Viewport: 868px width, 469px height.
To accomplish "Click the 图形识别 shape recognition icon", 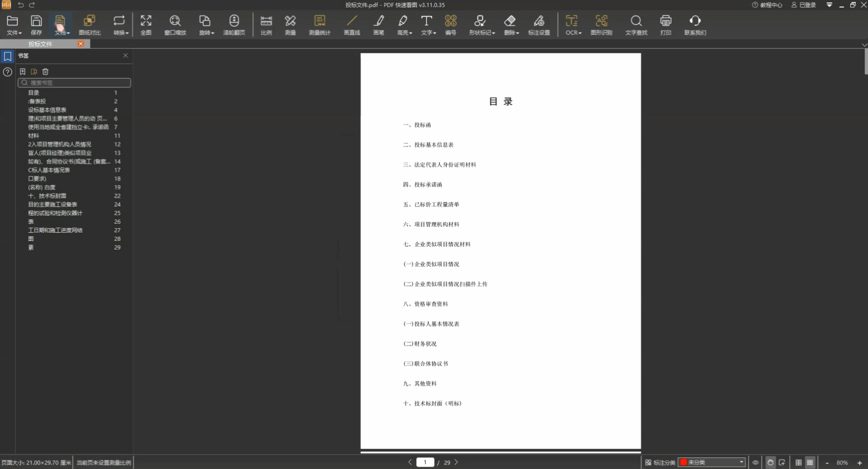I will click(x=601, y=25).
